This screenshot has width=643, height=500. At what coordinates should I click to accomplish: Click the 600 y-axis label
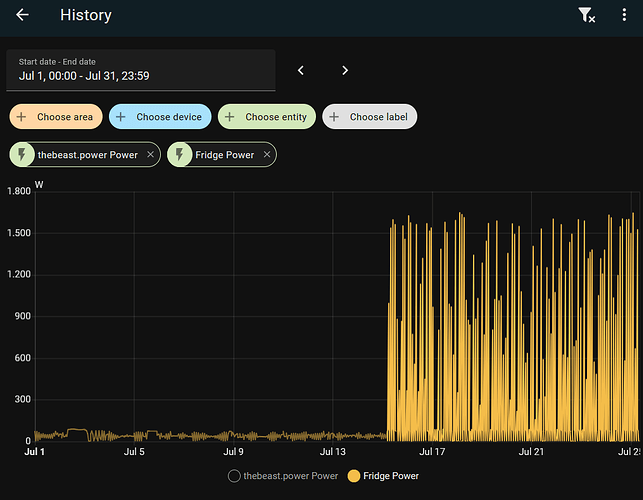tap(23, 358)
